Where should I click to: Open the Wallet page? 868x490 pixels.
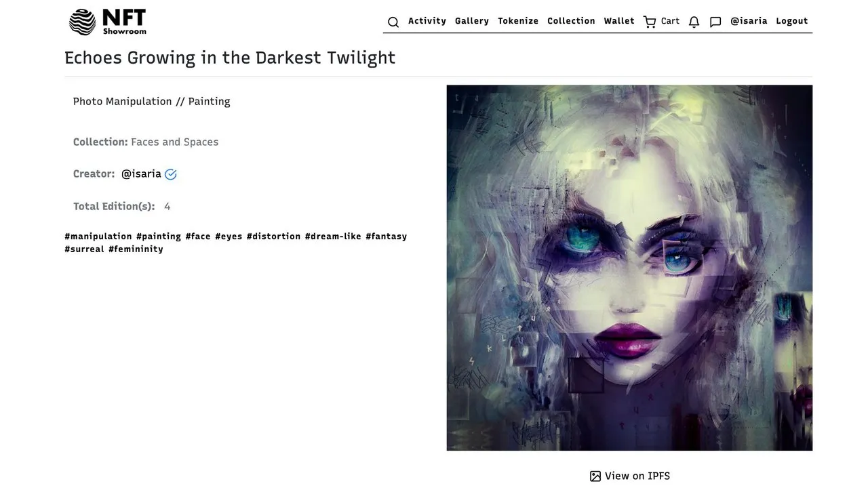point(619,21)
